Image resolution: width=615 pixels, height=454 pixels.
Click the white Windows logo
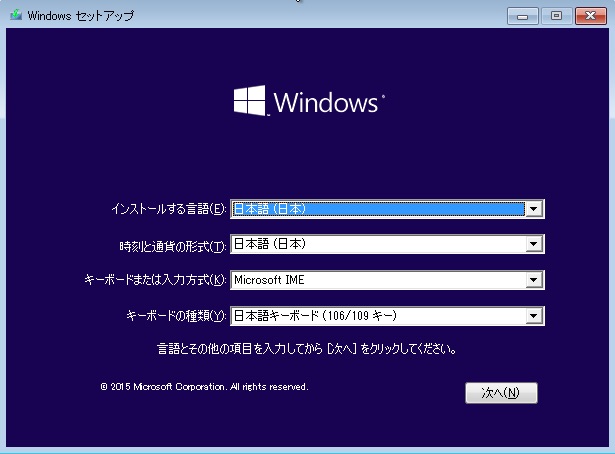coord(249,101)
